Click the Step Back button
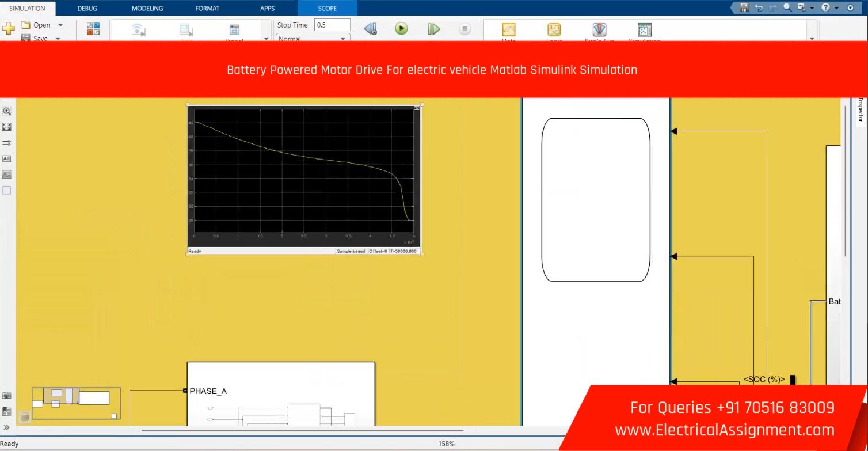Viewport: 868px width, 451px height. click(370, 29)
